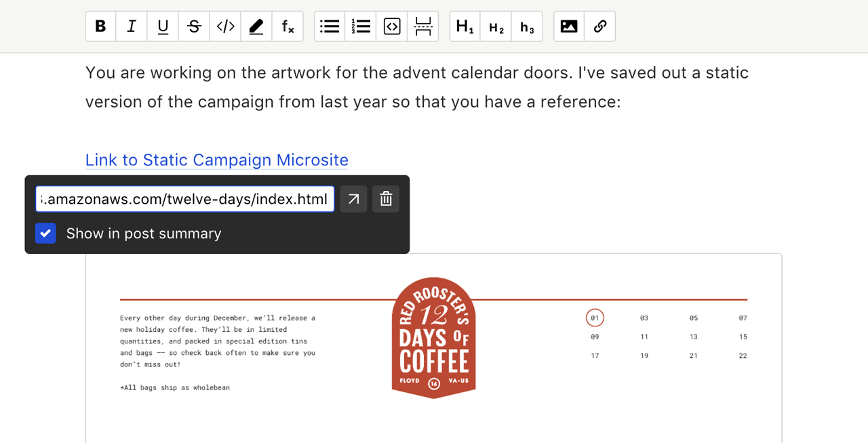
Task: Apply italic formatting
Action: point(132,26)
